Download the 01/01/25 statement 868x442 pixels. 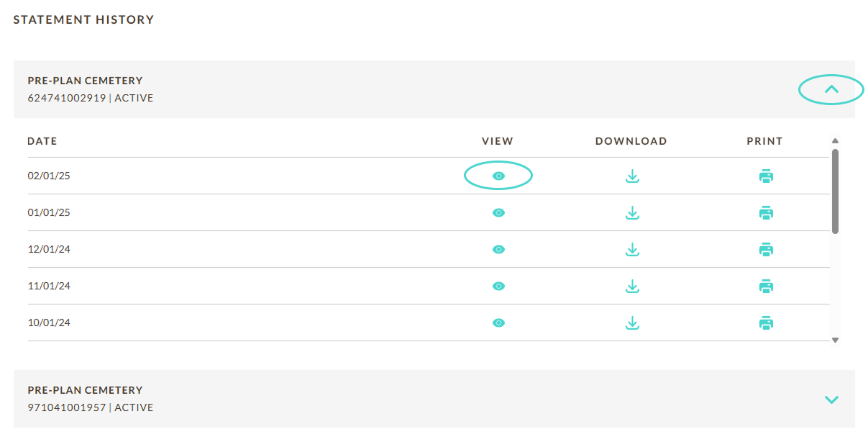tap(632, 213)
